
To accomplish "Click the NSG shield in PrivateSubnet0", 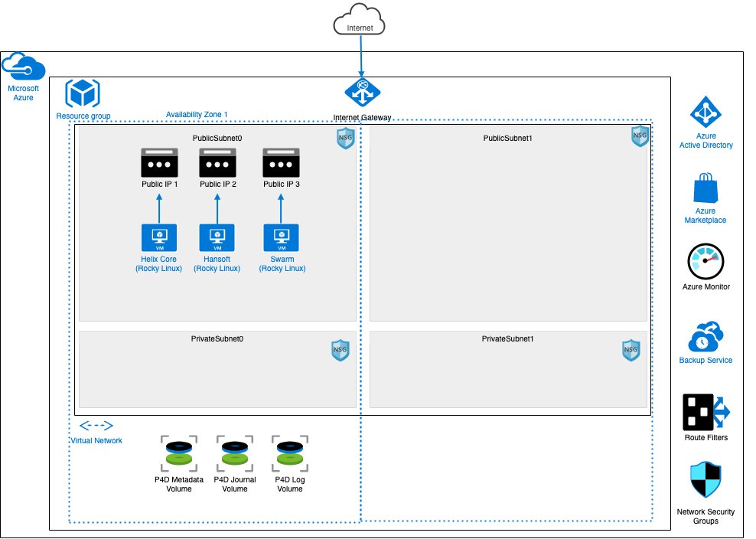I will point(341,351).
